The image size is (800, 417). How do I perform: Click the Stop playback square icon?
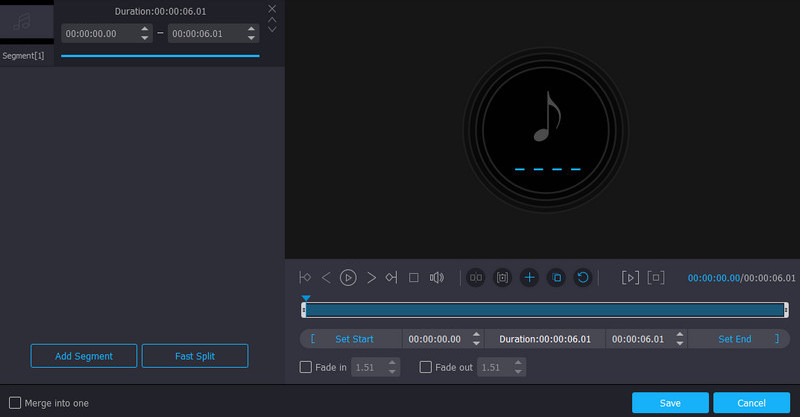[x=413, y=278]
